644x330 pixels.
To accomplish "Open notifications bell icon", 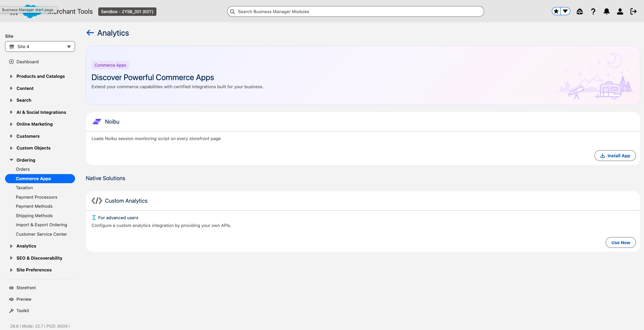I will (607, 11).
